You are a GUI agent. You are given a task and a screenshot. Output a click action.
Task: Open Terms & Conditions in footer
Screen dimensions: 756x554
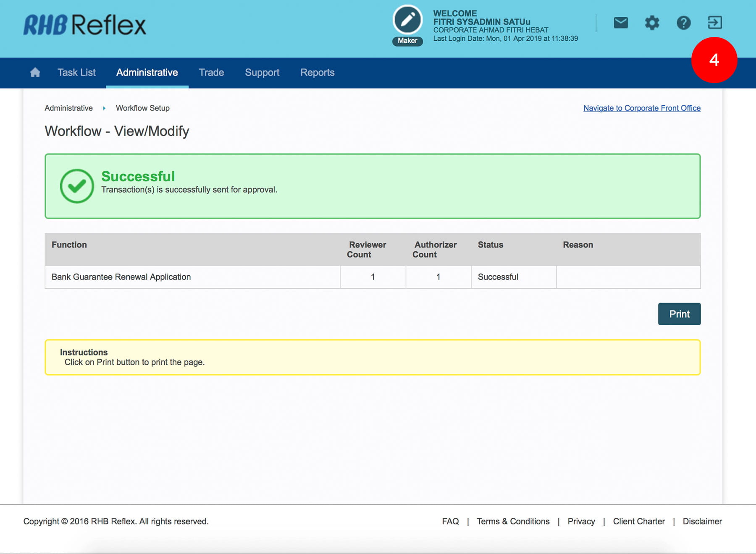(513, 521)
